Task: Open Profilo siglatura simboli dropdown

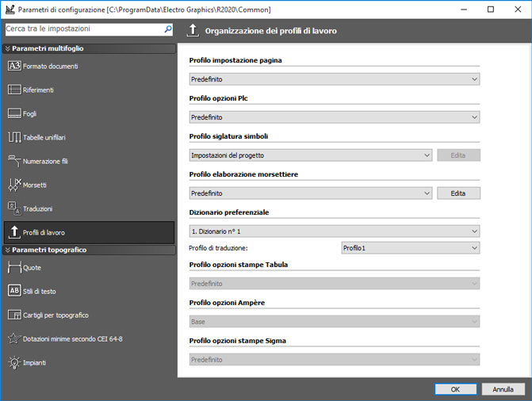Action: pos(311,155)
